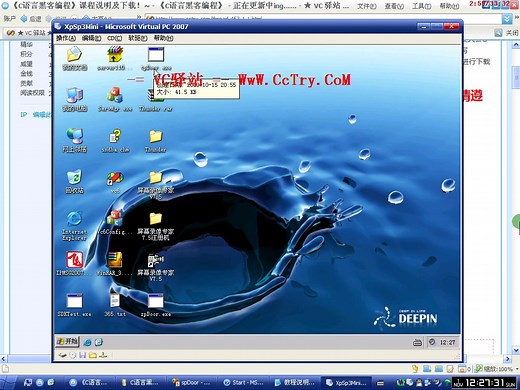The height and width of the screenshot is (390, 520).
Task: Click the browser Back (后退) button
Action: [31, 19]
